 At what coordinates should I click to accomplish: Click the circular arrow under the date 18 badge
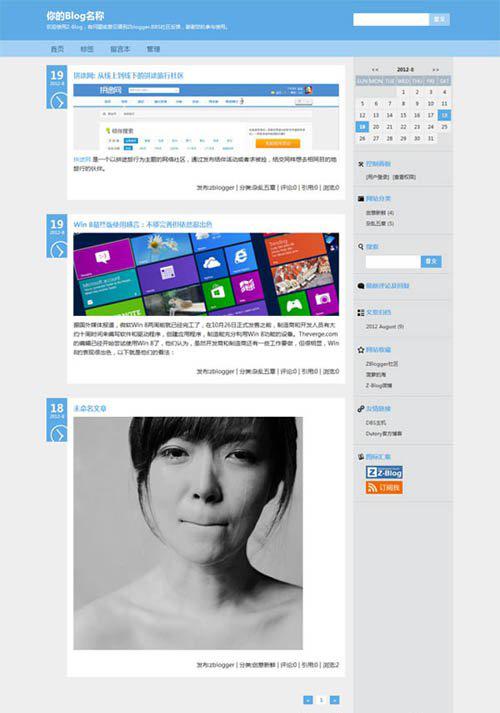(58, 434)
